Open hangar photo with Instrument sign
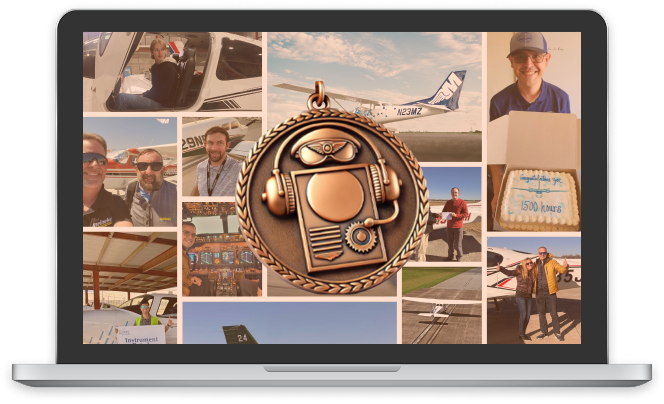 [x=130, y=288]
